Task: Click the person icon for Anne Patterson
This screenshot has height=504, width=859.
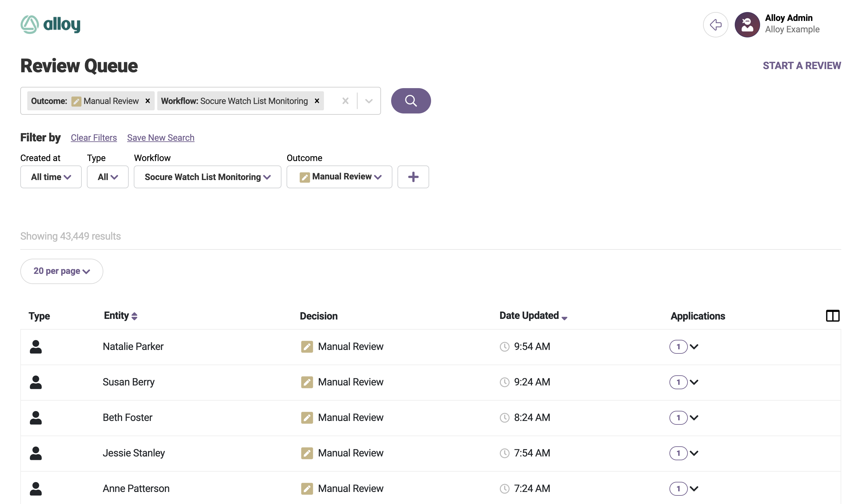Action: click(36, 489)
